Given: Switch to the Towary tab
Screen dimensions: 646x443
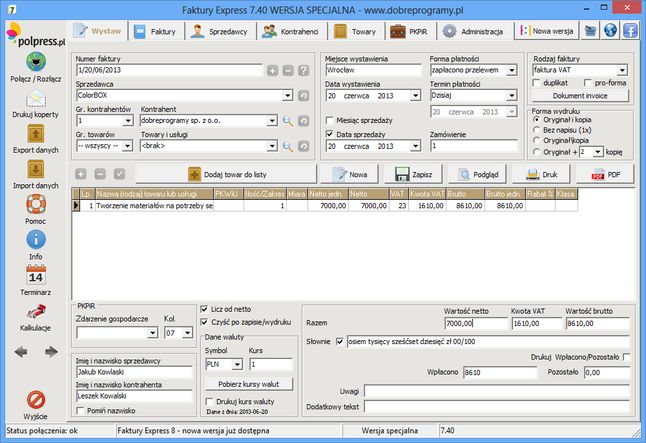Looking at the screenshot, I should click(356, 31).
